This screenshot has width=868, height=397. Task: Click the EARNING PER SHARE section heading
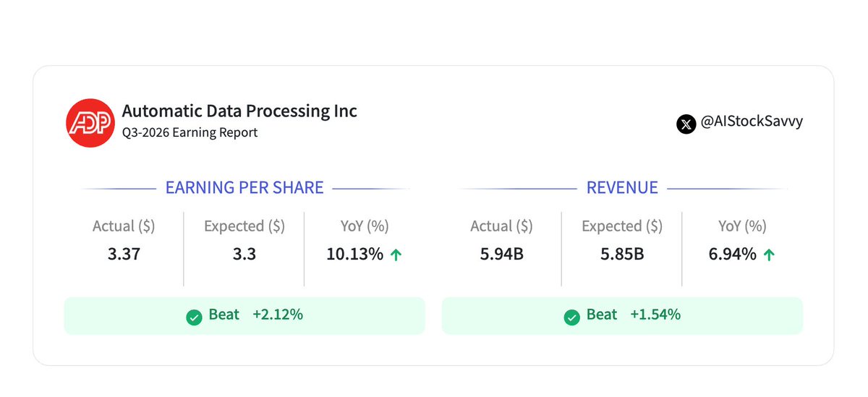(244, 188)
